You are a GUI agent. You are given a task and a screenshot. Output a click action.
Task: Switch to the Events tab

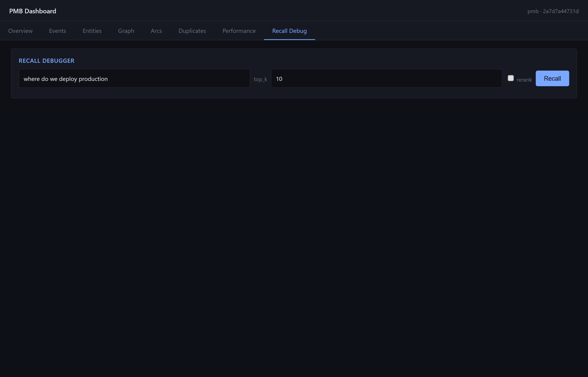click(x=57, y=31)
